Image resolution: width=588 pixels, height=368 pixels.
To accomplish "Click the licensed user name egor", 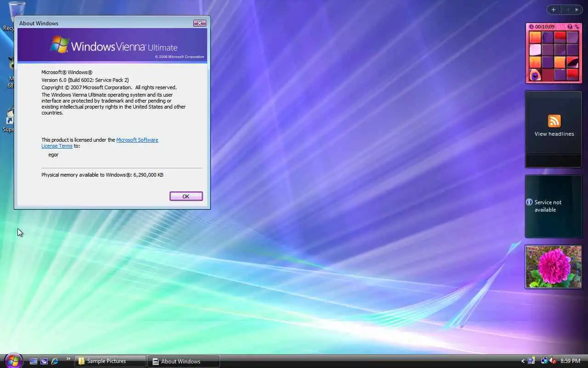I will tap(53, 155).
